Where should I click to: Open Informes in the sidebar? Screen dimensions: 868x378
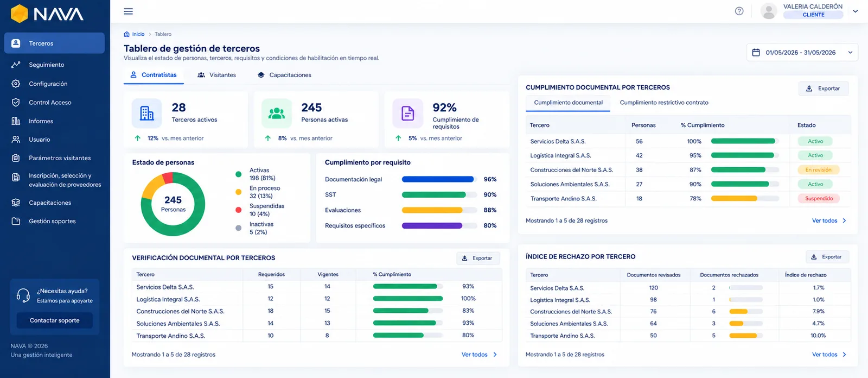tap(54, 121)
